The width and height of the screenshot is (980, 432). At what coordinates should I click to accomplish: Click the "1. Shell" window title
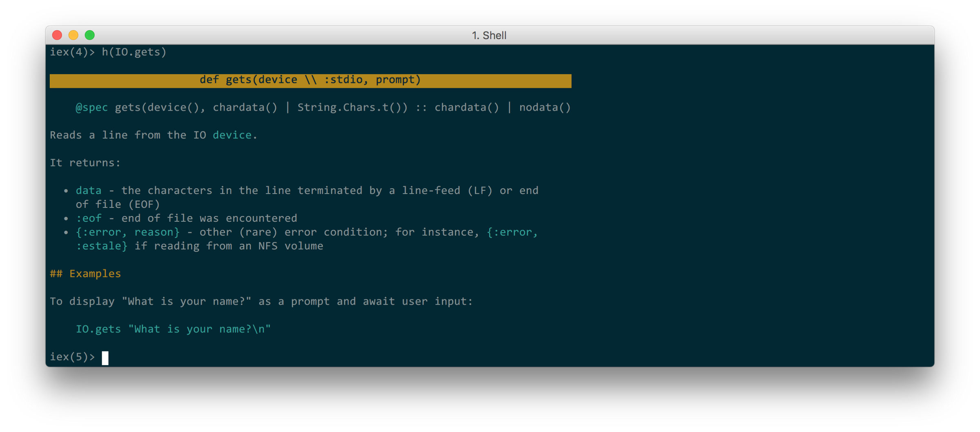coord(489,36)
